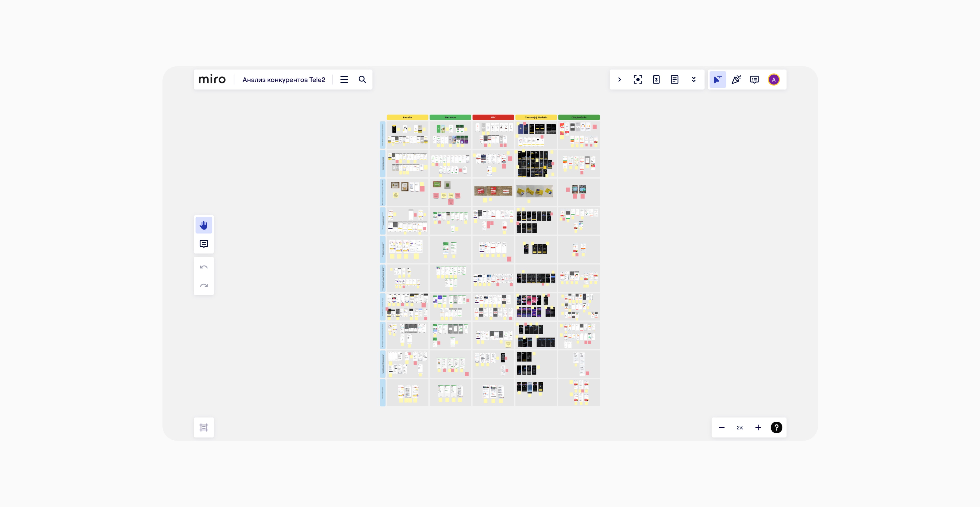Click the focus mode frame icon
980x507 pixels.
[638, 80]
